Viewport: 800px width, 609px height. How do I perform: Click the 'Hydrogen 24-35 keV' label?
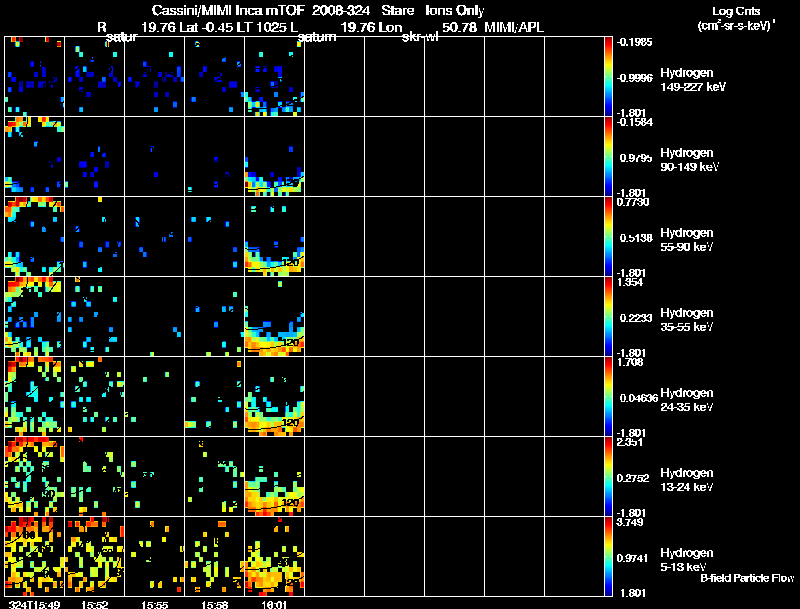(x=687, y=400)
